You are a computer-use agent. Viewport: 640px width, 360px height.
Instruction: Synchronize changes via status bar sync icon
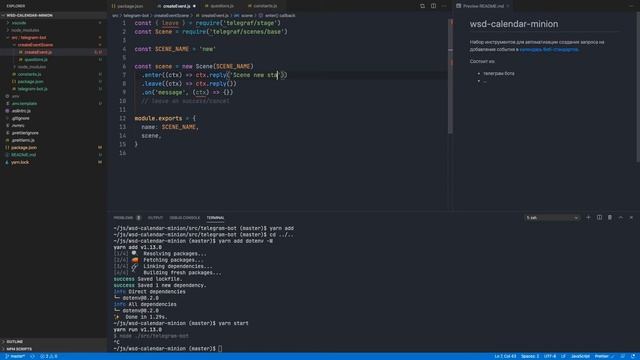pyautogui.click(x=32, y=356)
